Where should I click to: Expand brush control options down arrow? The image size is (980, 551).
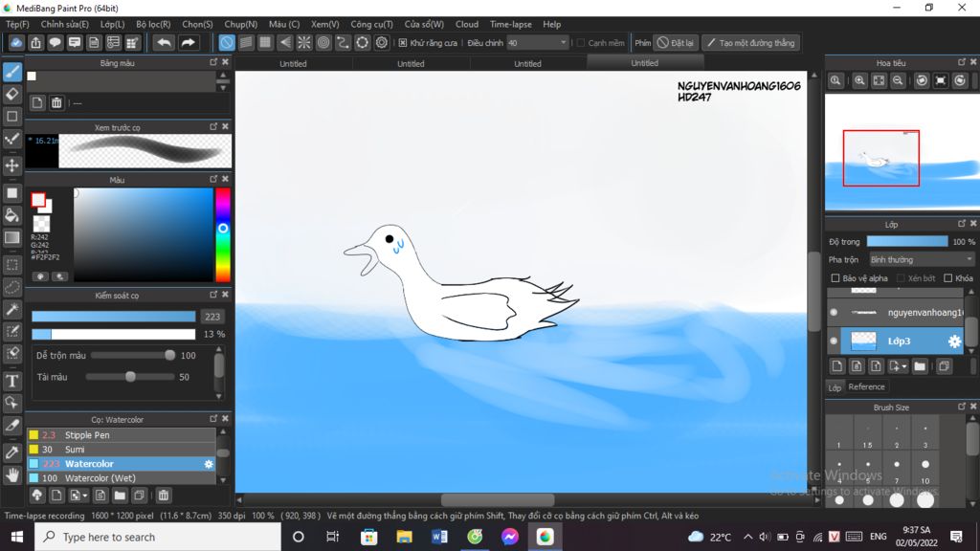219,396
